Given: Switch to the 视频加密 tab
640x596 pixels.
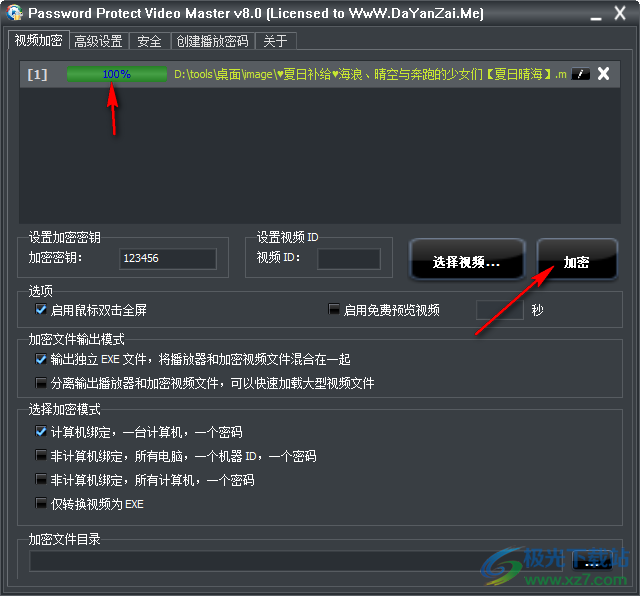Looking at the screenshot, I should (38, 40).
